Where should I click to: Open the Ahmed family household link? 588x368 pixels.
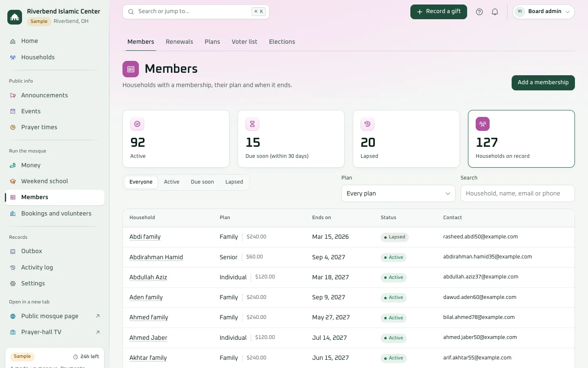[149, 317]
